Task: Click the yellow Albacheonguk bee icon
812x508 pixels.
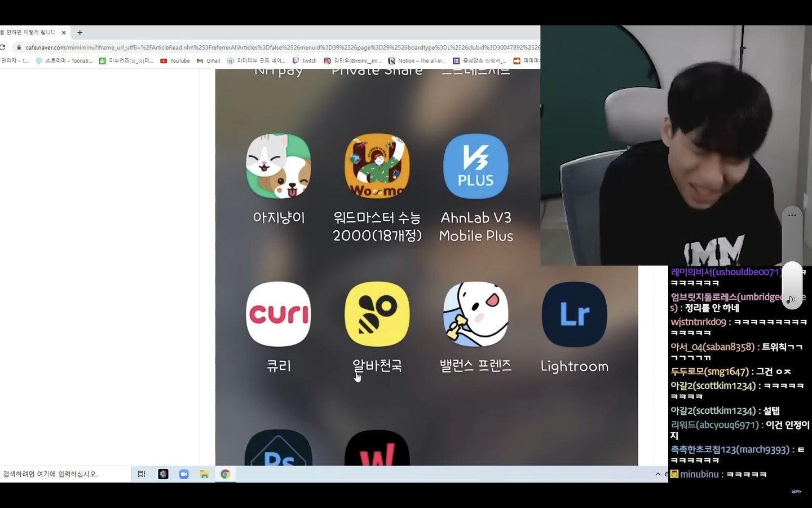Action: pyautogui.click(x=377, y=314)
